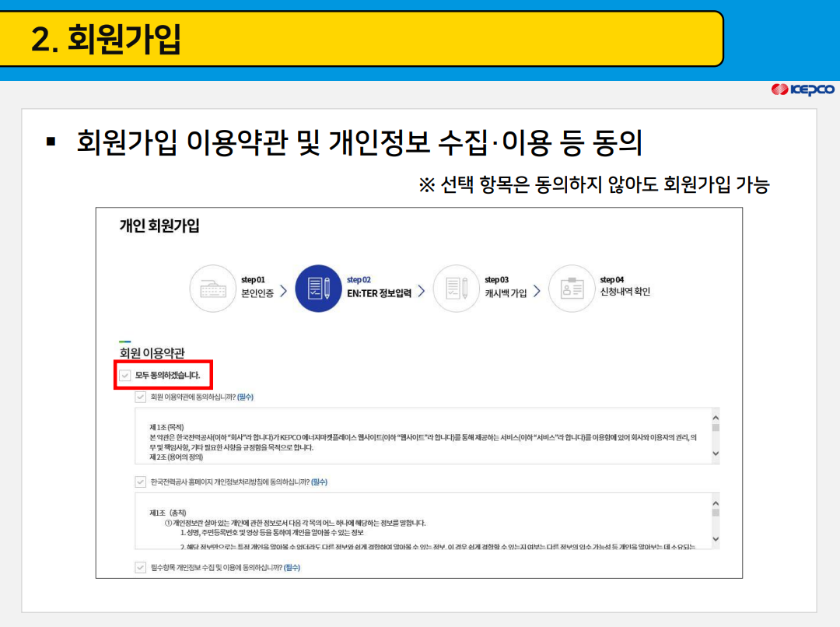Check the 회원 이용약관 agreement checkbox
The image size is (840, 627).
(x=138, y=397)
